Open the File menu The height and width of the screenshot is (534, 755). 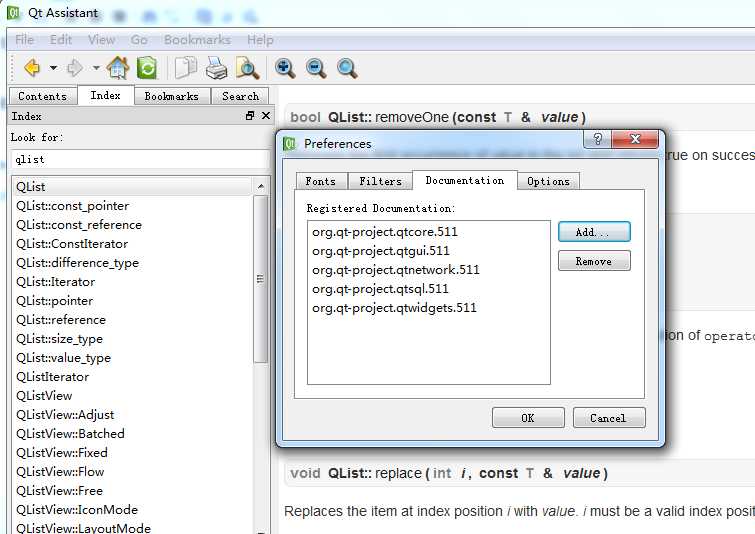click(24, 39)
